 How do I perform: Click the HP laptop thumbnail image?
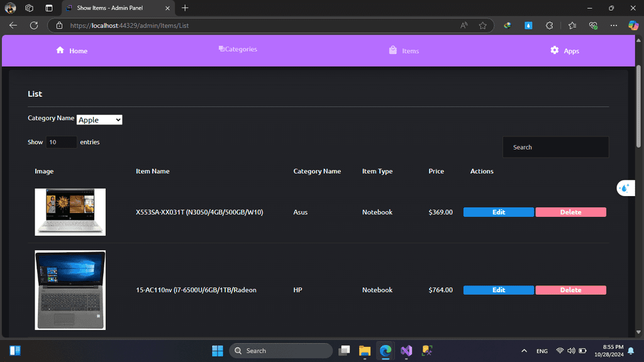tap(70, 290)
